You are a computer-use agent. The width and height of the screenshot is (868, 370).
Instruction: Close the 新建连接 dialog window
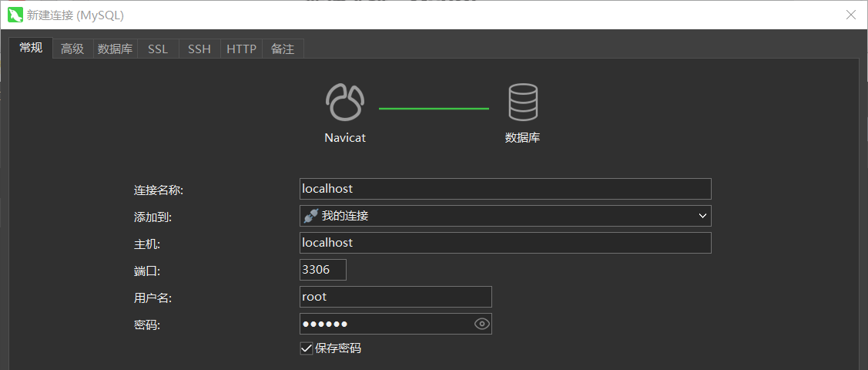click(x=851, y=15)
